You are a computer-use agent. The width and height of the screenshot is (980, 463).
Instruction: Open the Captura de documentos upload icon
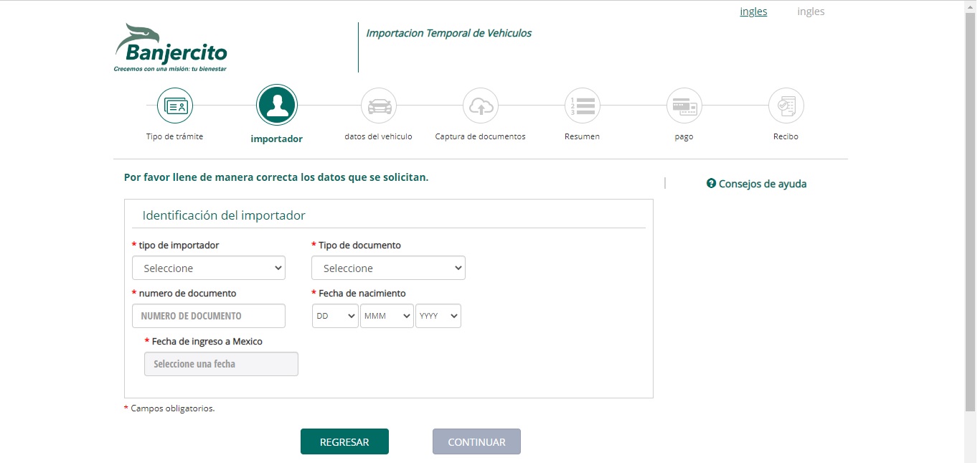(480, 105)
